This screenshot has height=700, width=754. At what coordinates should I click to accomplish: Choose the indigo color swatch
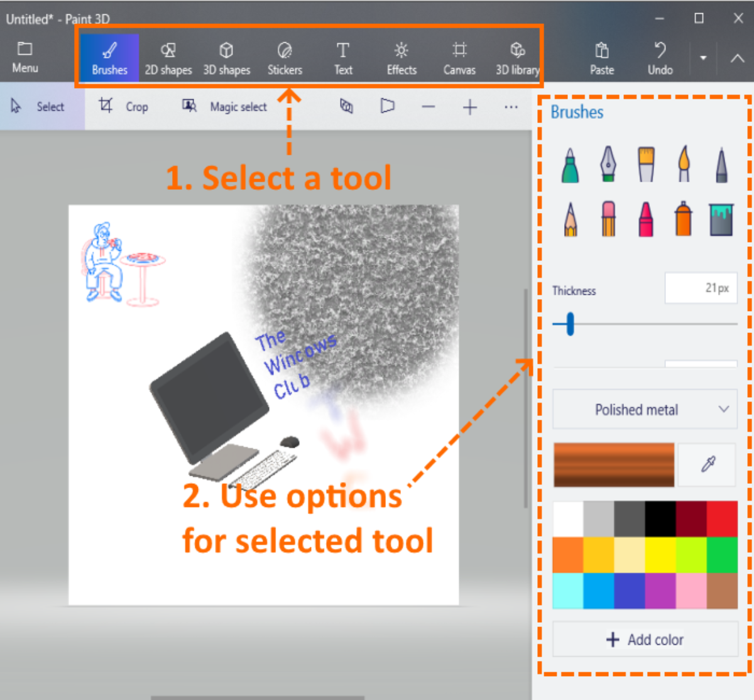[x=630, y=591]
